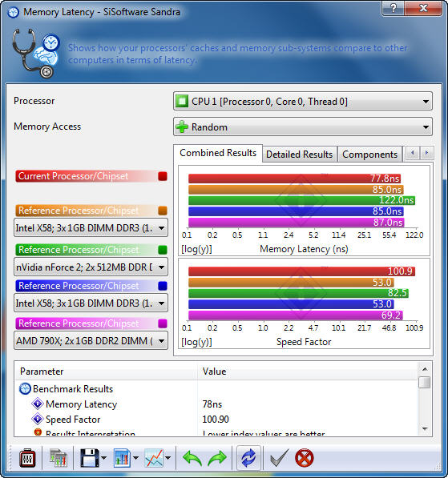This screenshot has width=448, height=478.
Task: Open the save options dropdown arrow
Action: point(103,458)
